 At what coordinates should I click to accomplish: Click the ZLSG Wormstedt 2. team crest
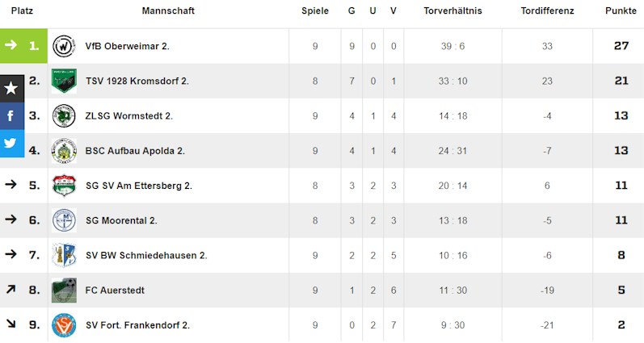click(63, 115)
